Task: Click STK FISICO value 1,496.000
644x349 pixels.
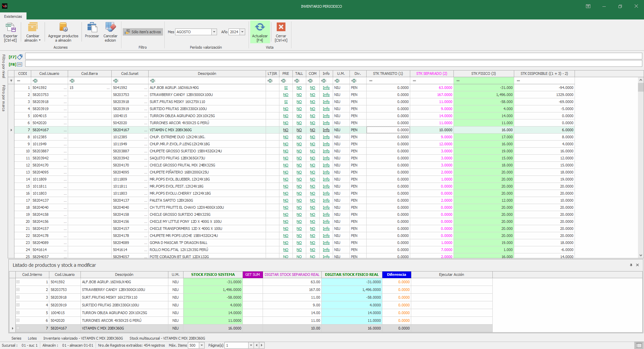Action: tap(484, 95)
